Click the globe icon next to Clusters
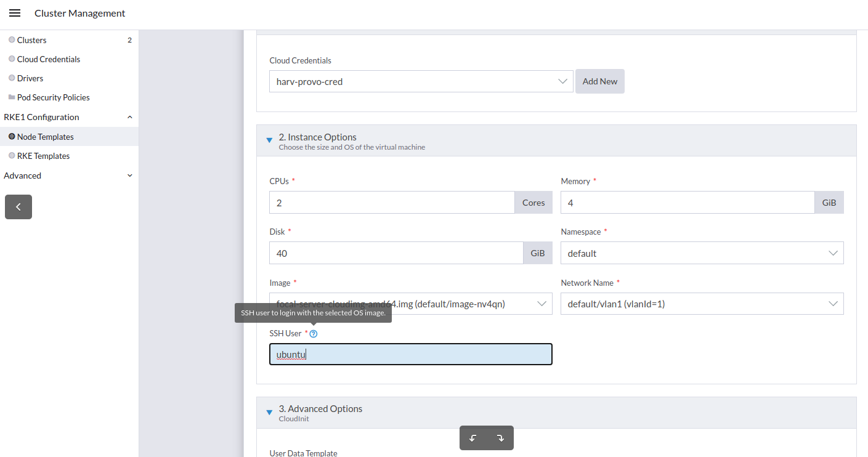Viewport: 868px width, 457px height. coord(10,39)
